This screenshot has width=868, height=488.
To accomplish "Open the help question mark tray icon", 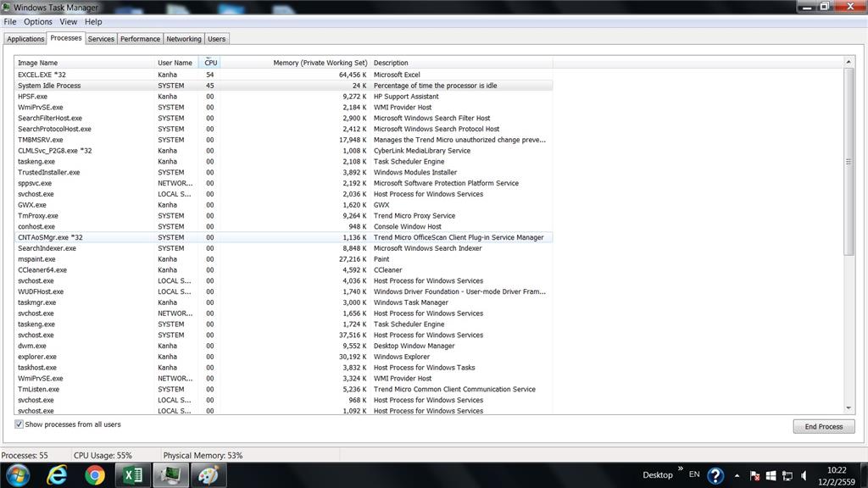I will pyautogui.click(x=715, y=475).
